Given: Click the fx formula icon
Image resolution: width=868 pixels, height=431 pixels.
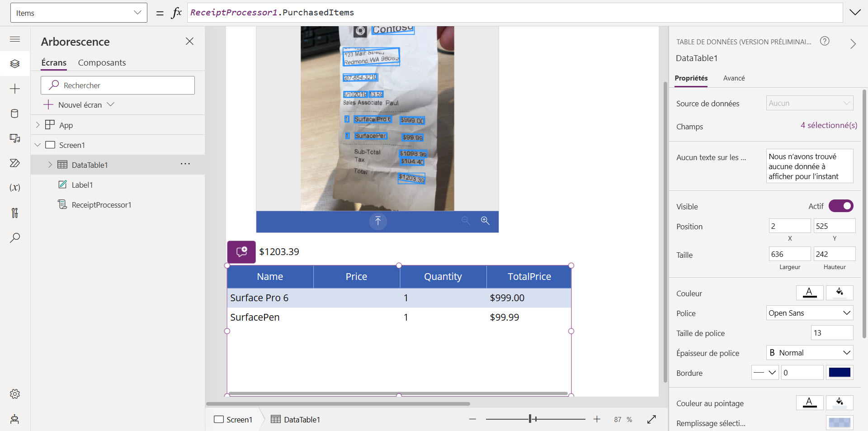Looking at the screenshot, I should coord(176,13).
